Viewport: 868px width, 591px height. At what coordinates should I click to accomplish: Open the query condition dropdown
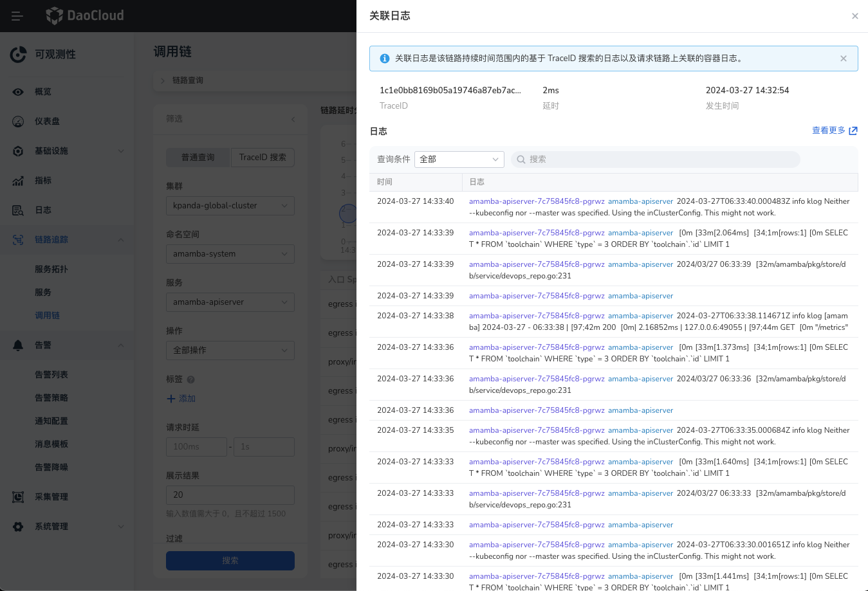pos(459,159)
